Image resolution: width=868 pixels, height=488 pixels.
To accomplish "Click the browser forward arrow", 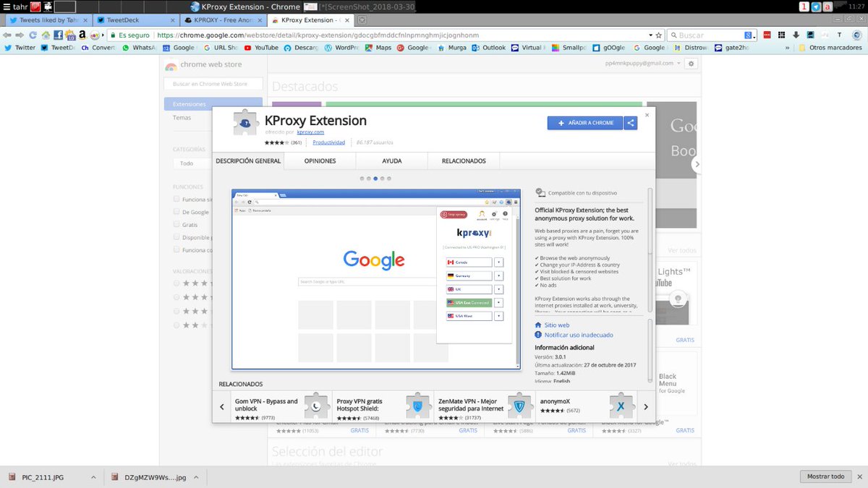I will click(x=20, y=35).
